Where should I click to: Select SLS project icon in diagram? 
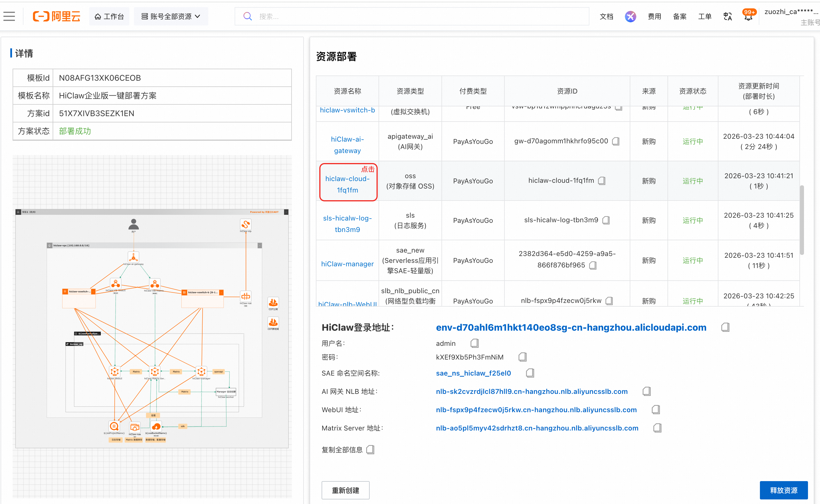114,426
